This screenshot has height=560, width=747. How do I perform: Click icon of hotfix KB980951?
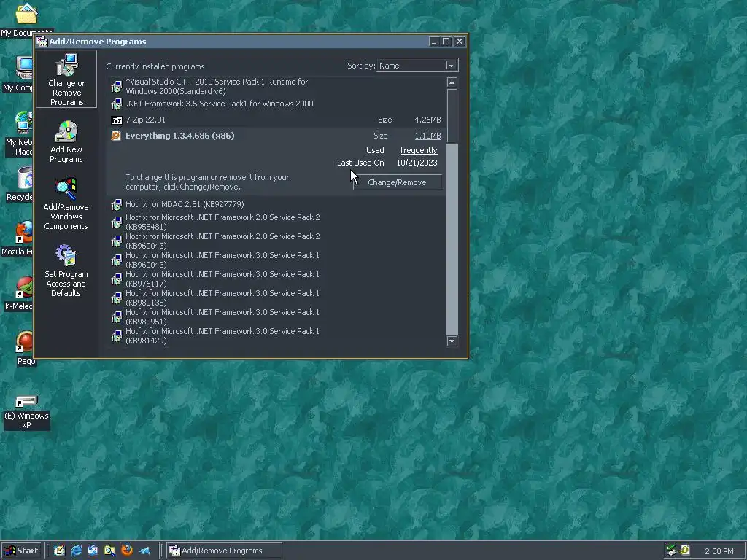[x=117, y=317]
